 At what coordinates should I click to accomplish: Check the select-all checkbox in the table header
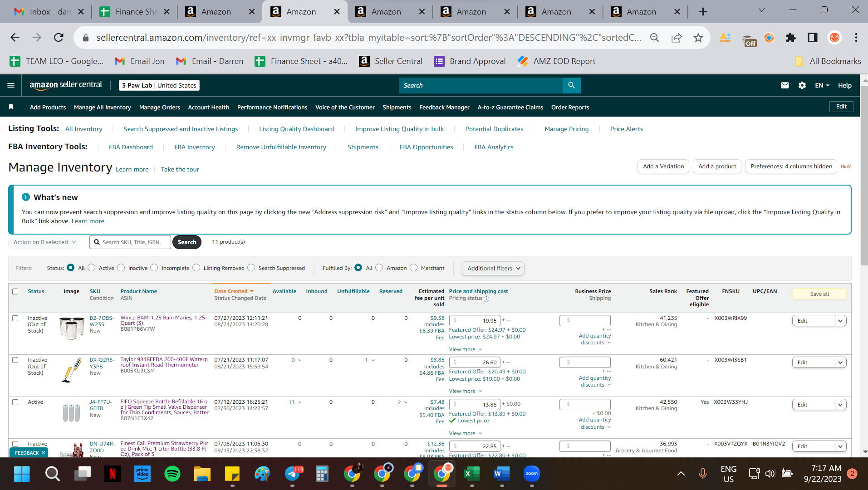(x=15, y=291)
